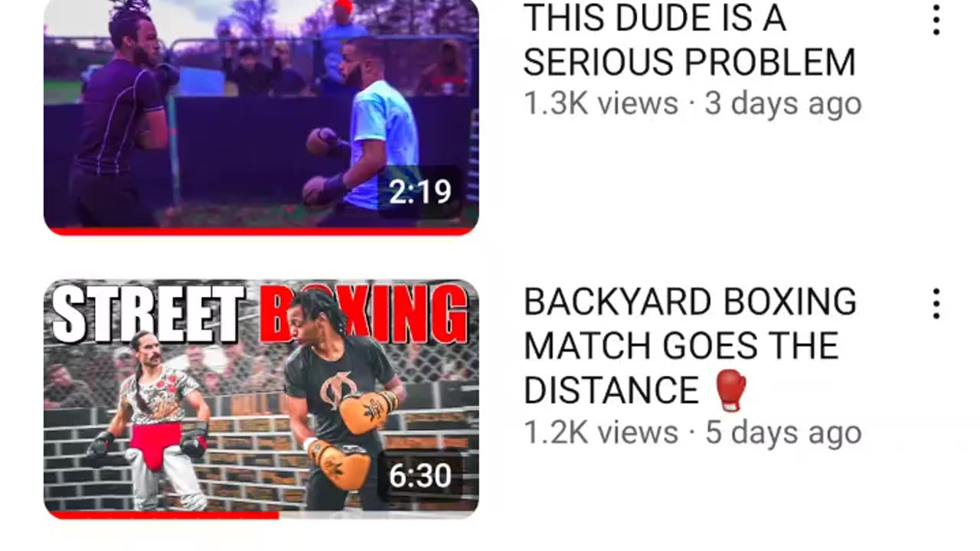Tap the 2:19 duration badge
This screenshot has width=980, height=551.
(x=420, y=191)
